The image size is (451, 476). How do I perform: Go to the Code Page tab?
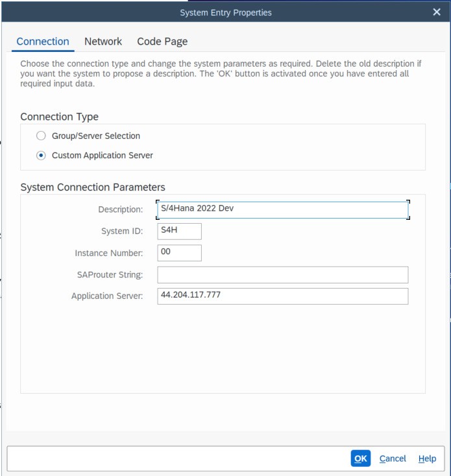tap(162, 42)
